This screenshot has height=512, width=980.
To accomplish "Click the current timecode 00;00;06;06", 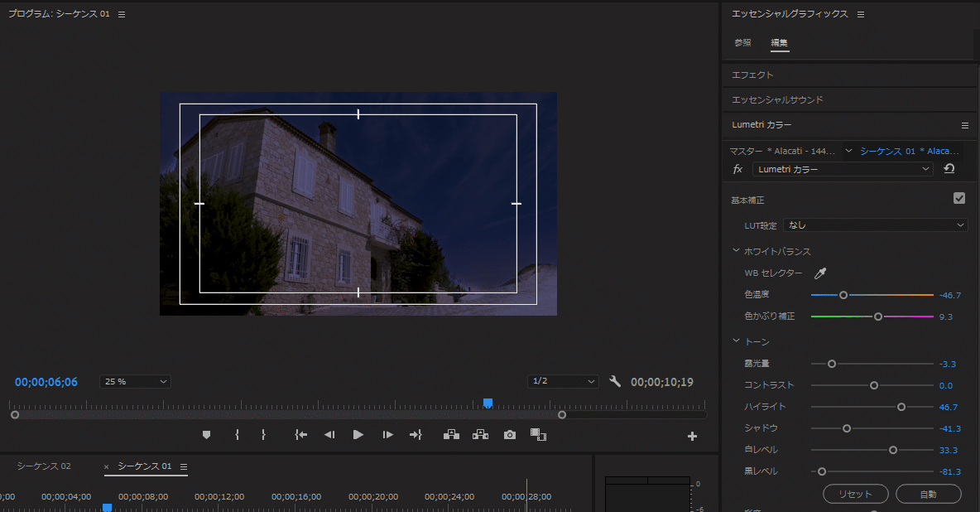I will (46, 382).
